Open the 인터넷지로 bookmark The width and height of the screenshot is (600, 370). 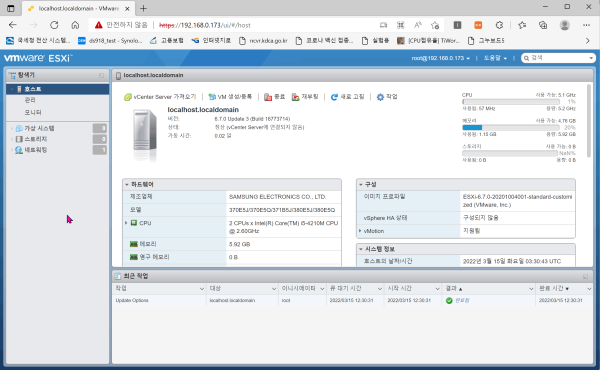coord(211,41)
